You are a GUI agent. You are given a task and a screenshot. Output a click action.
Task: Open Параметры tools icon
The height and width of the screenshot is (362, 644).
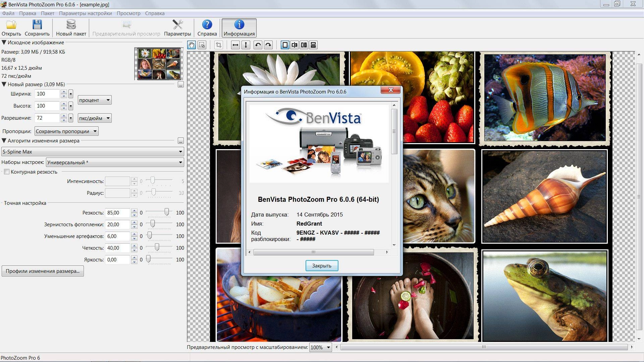click(177, 28)
